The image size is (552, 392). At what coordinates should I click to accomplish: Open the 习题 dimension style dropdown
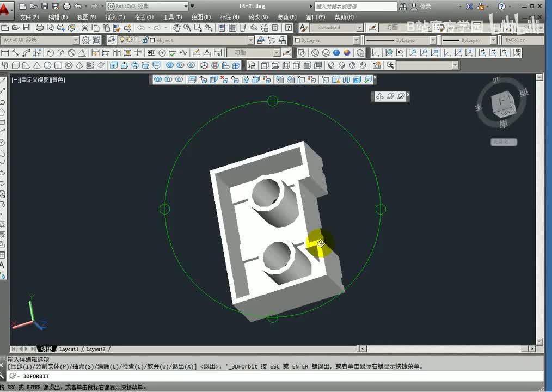(x=277, y=53)
